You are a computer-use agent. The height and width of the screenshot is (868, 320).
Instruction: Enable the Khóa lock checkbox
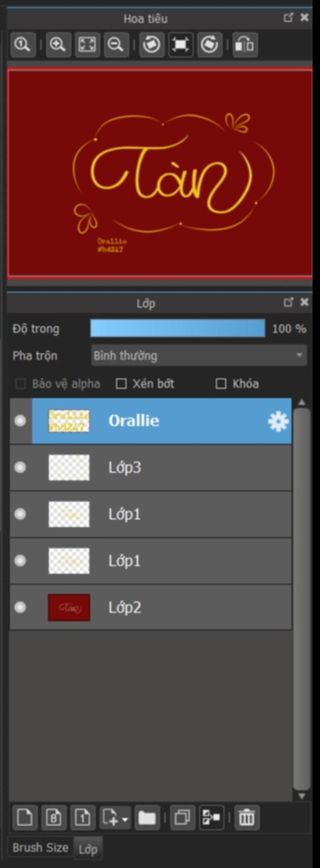click(x=221, y=383)
